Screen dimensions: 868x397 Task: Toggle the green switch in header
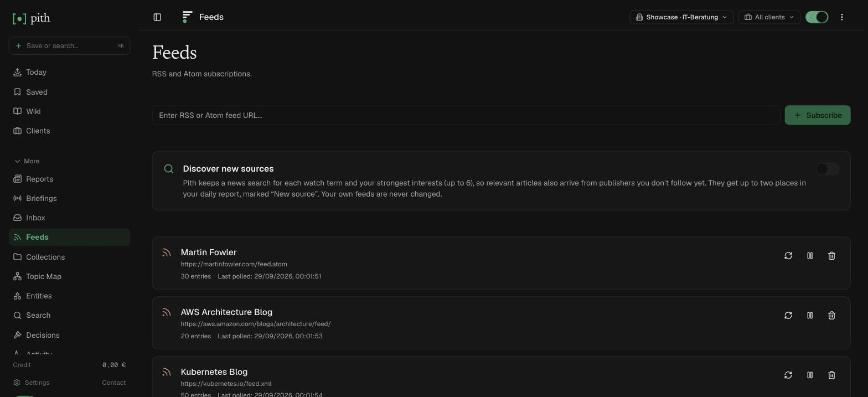point(817,17)
